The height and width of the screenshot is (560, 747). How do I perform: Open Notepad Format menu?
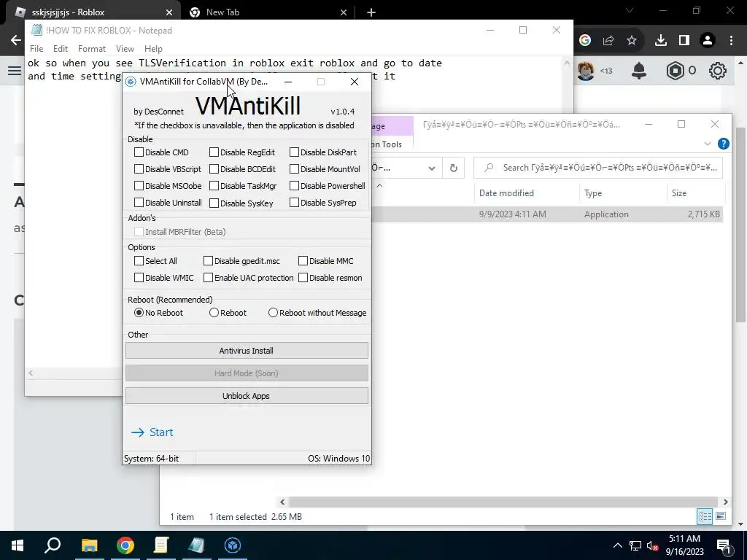(92, 49)
